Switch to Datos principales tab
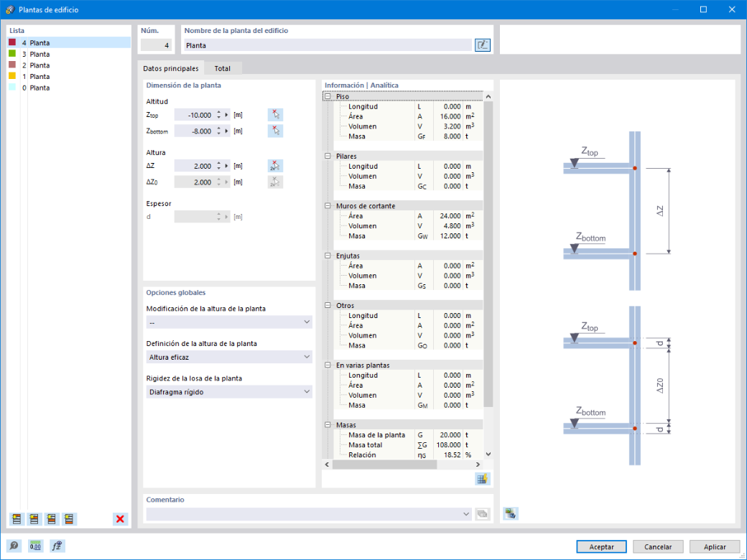The image size is (747, 560). coord(170,69)
